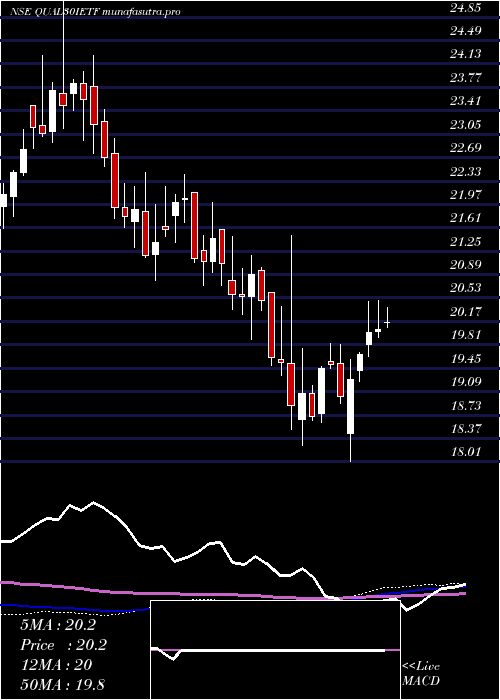Click the 20.53 price label
500x700 pixels.
[466, 287]
